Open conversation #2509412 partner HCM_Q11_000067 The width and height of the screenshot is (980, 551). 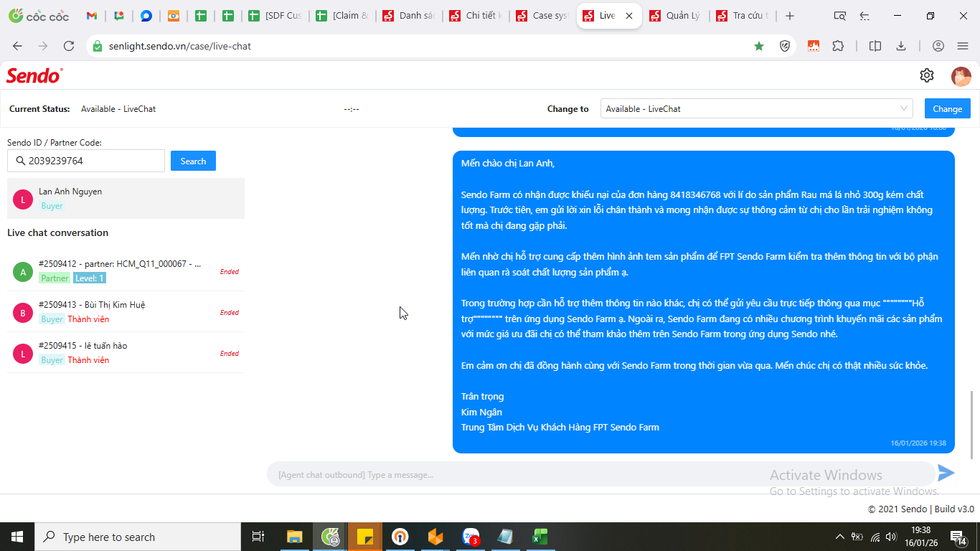tap(126, 270)
